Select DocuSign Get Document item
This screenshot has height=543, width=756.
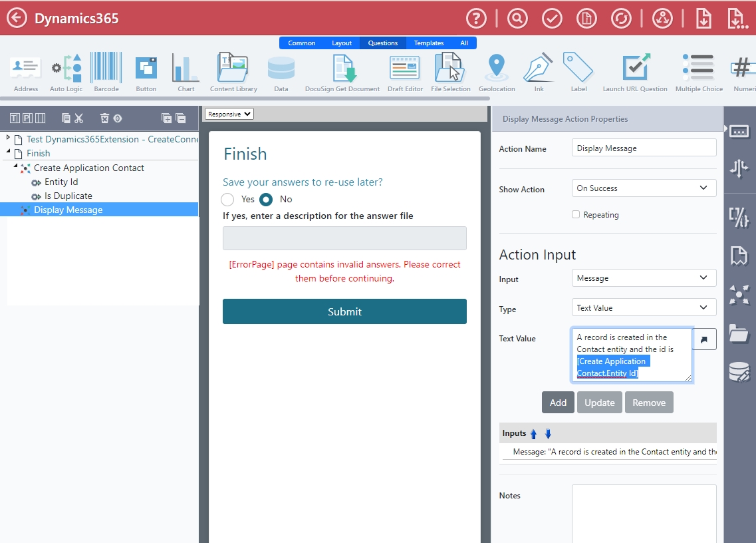tap(342, 73)
